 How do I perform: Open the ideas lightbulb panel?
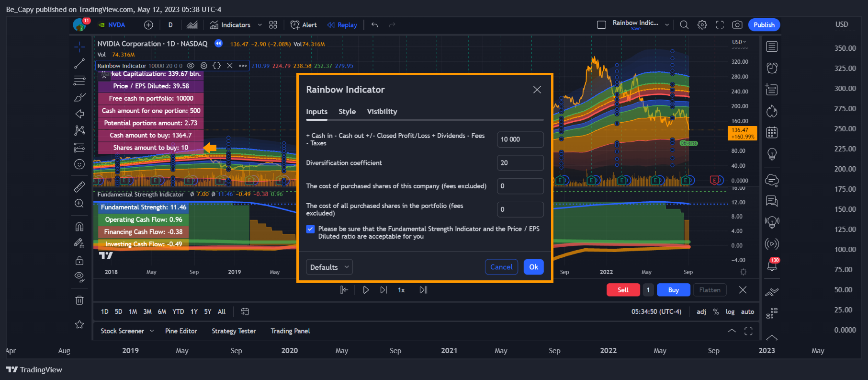[x=772, y=154]
